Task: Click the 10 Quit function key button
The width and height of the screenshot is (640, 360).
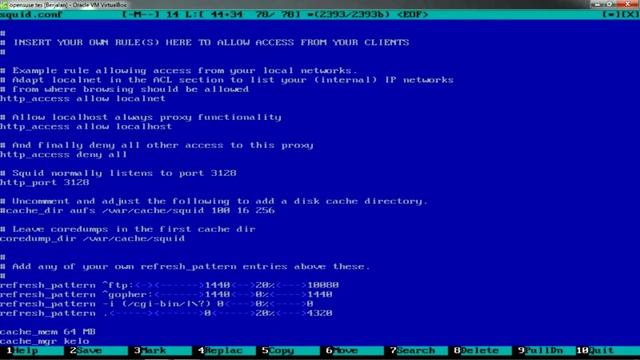Action: coord(608,350)
